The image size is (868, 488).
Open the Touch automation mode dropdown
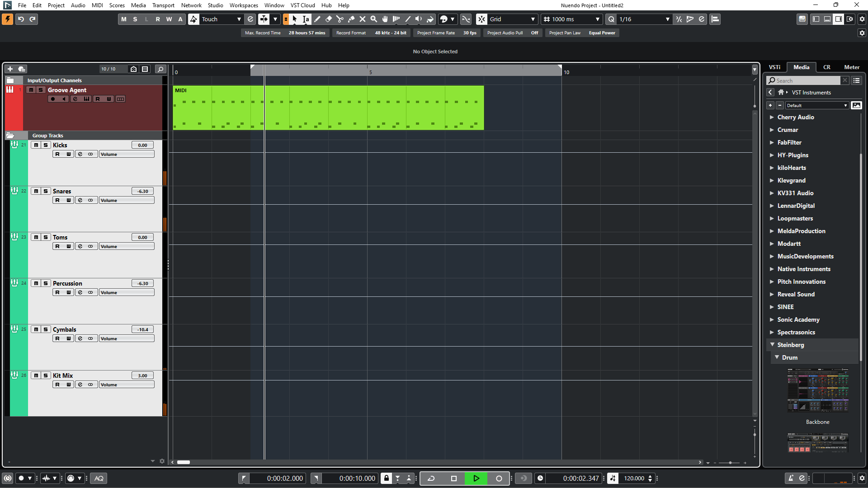[x=221, y=19]
